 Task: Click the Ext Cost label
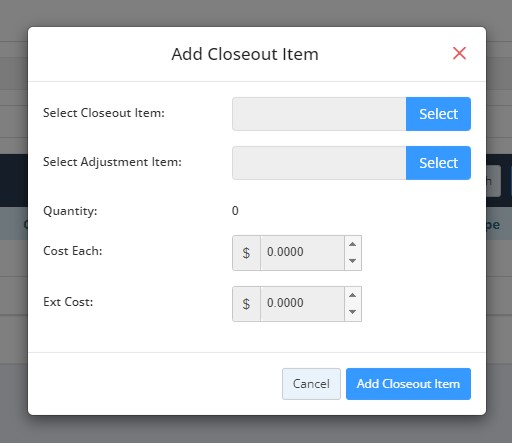68,302
